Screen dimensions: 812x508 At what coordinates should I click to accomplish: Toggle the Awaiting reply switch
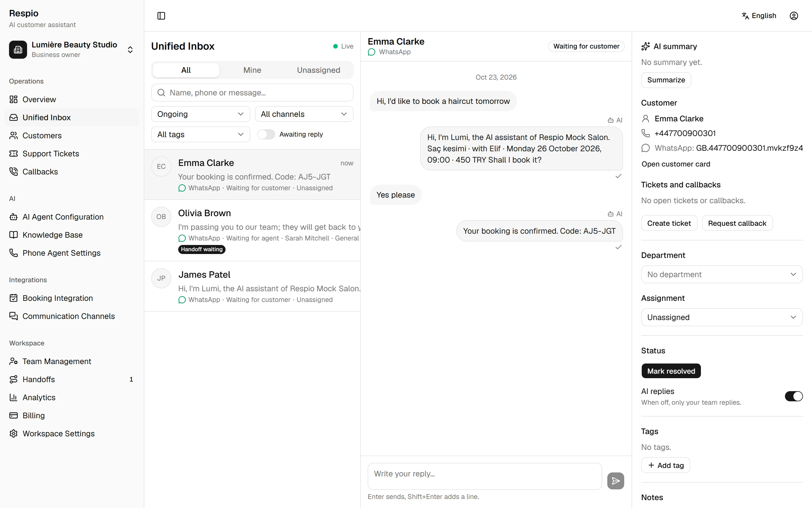[266, 134]
